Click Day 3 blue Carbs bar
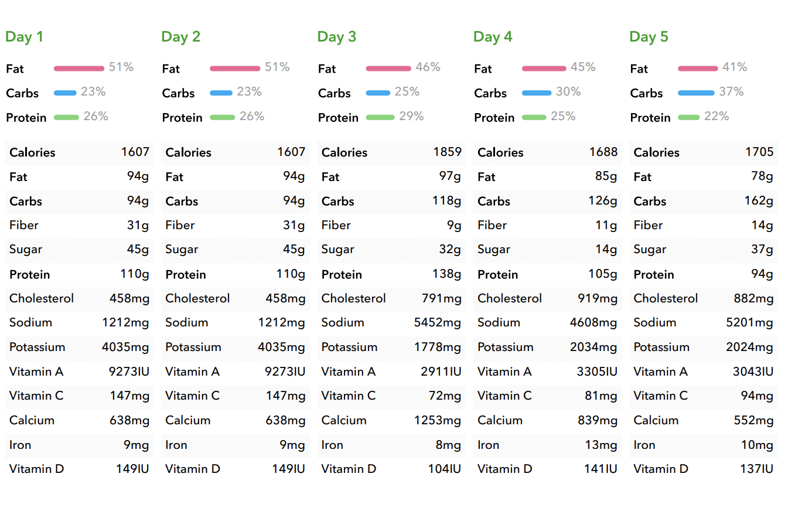Image resolution: width=812 pixels, height=511 pixels. click(x=378, y=93)
